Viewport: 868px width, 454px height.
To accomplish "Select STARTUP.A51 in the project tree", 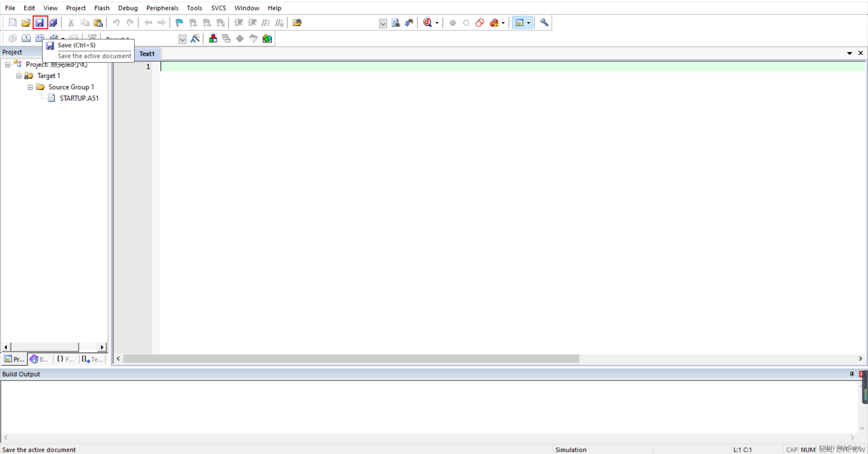I will (x=79, y=98).
